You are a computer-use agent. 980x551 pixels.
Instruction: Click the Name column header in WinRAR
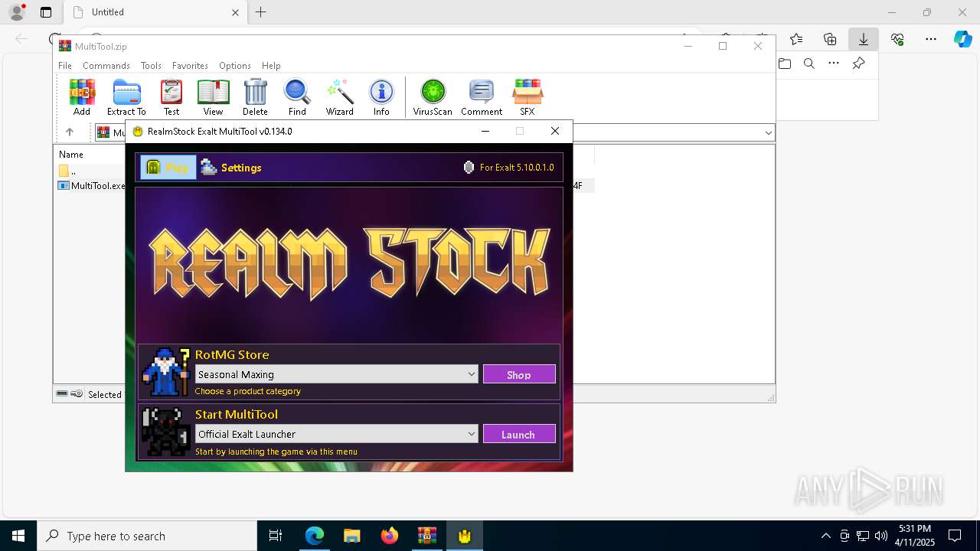point(71,155)
